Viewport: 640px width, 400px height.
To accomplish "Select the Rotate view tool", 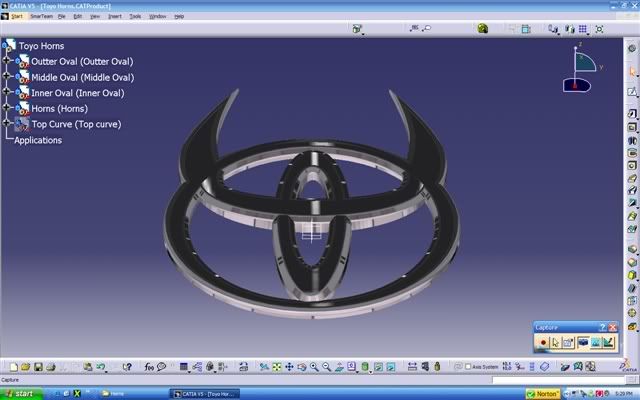I will click(x=302, y=367).
